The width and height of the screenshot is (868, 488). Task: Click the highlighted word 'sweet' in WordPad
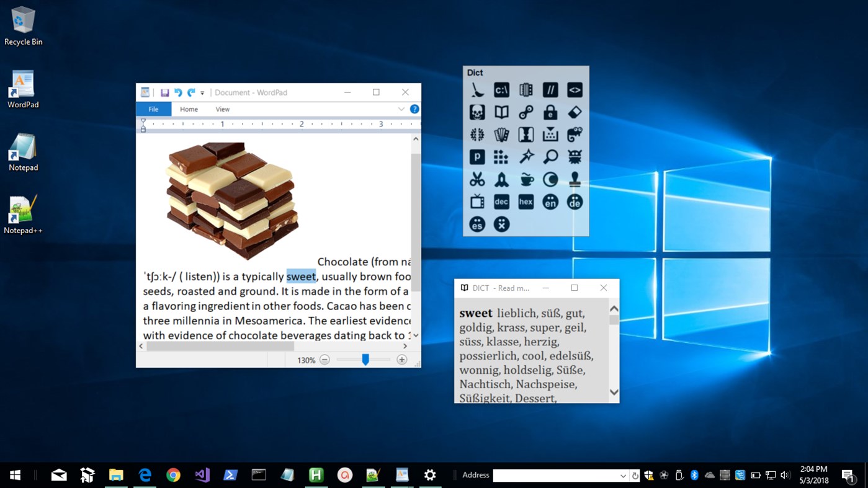301,277
